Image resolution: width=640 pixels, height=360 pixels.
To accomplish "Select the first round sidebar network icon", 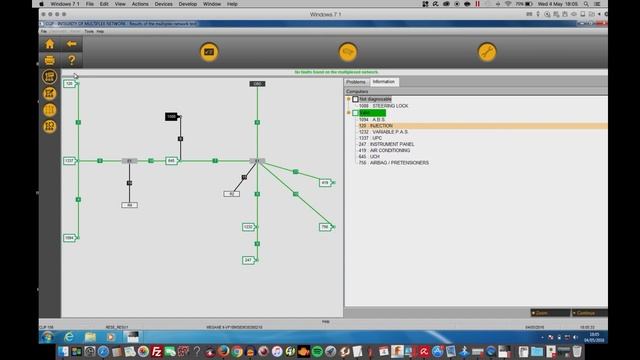I will click(50, 77).
